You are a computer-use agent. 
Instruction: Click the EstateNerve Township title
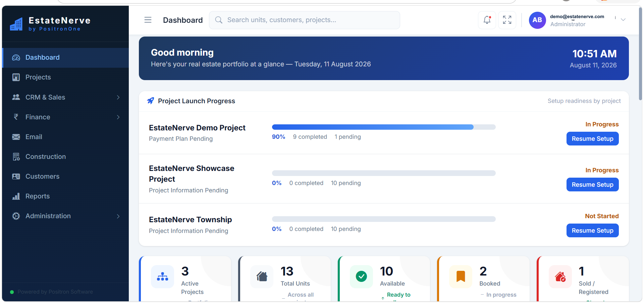coord(191,220)
